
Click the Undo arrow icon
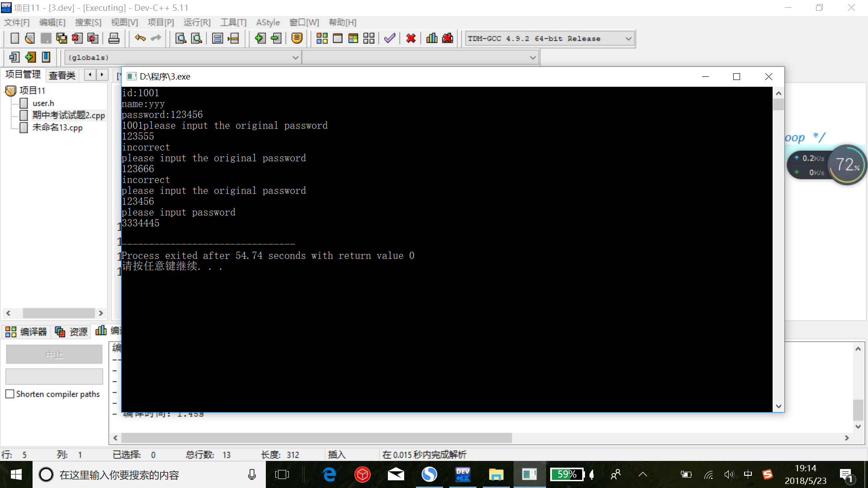140,38
